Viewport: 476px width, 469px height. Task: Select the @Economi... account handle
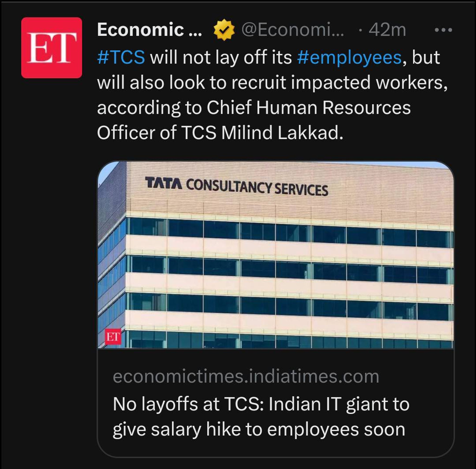tap(292, 30)
